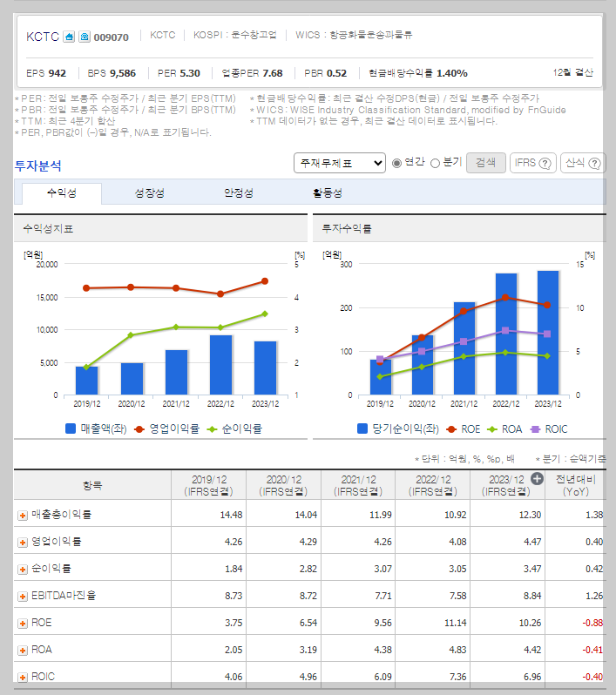Open the IFRS help question mark button
The width and height of the screenshot is (616, 695).
[532, 163]
